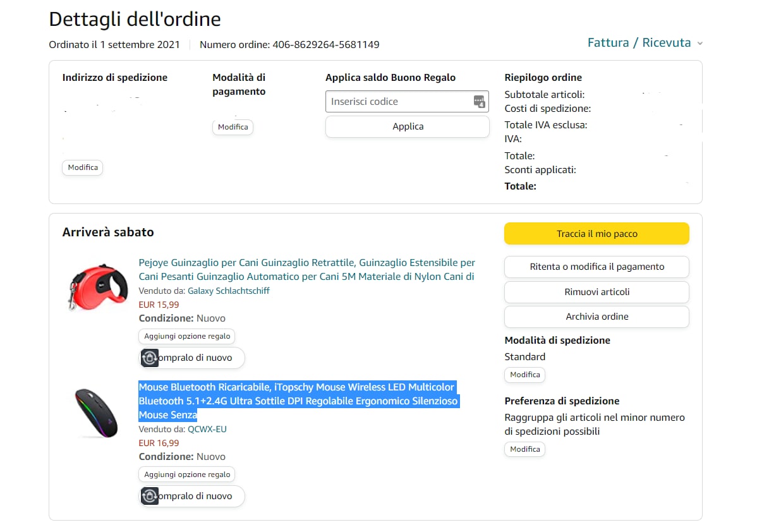Visit seller QCWX-EU page
Viewport: 769px width, 532px height.
207,430
